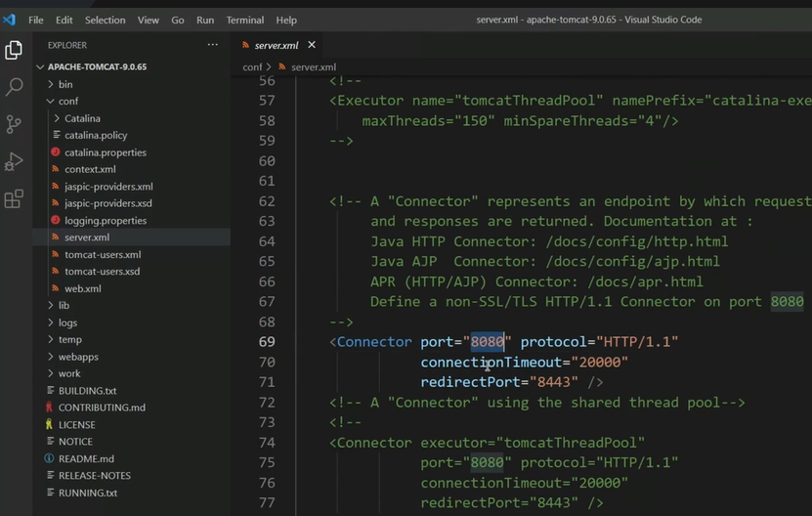Click logging.properties file icon

click(56, 220)
